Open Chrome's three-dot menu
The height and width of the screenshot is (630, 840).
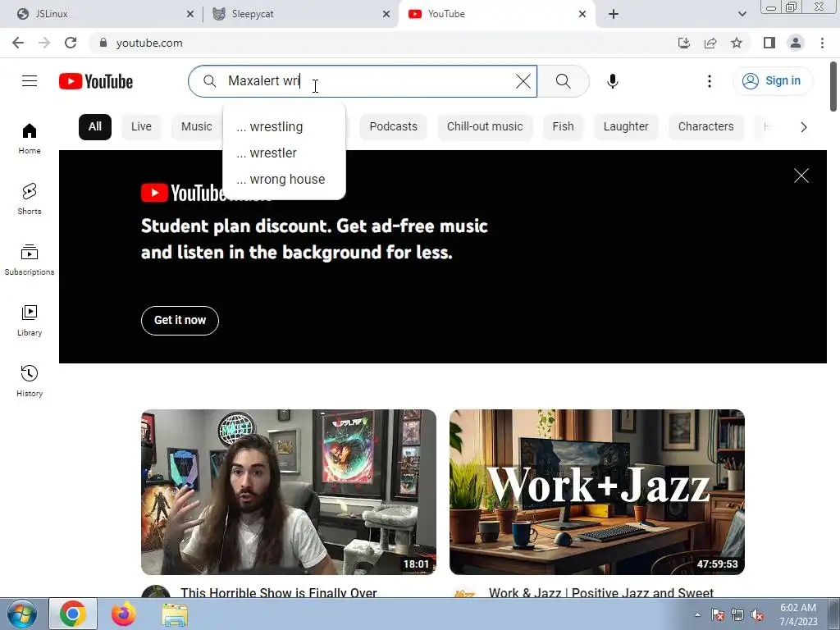tap(822, 43)
